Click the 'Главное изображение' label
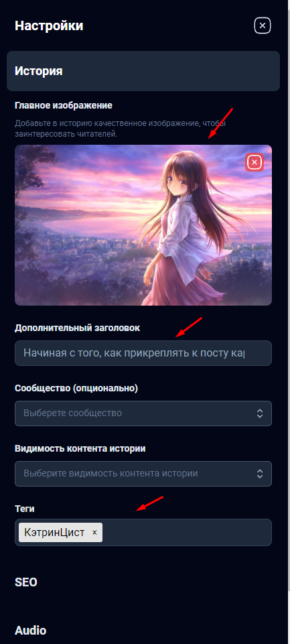This screenshot has width=290, height=644. [64, 106]
